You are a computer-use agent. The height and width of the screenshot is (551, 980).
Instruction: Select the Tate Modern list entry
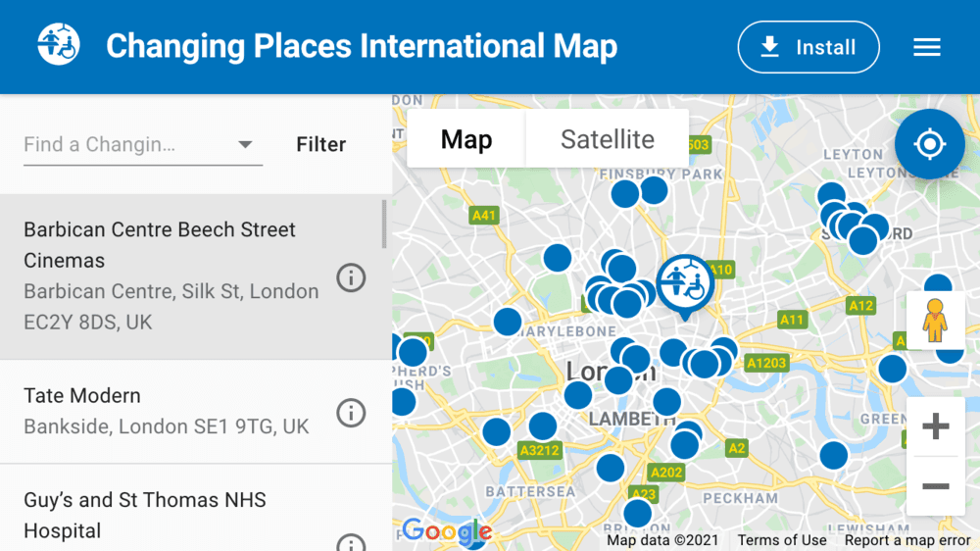pyautogui.click(x=167, y=411)
